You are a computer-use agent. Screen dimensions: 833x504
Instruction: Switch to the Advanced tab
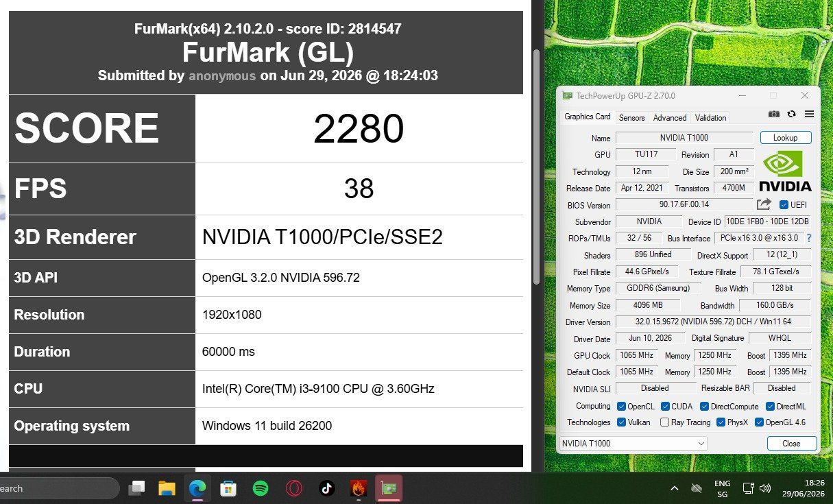click(x=670, y=117)
